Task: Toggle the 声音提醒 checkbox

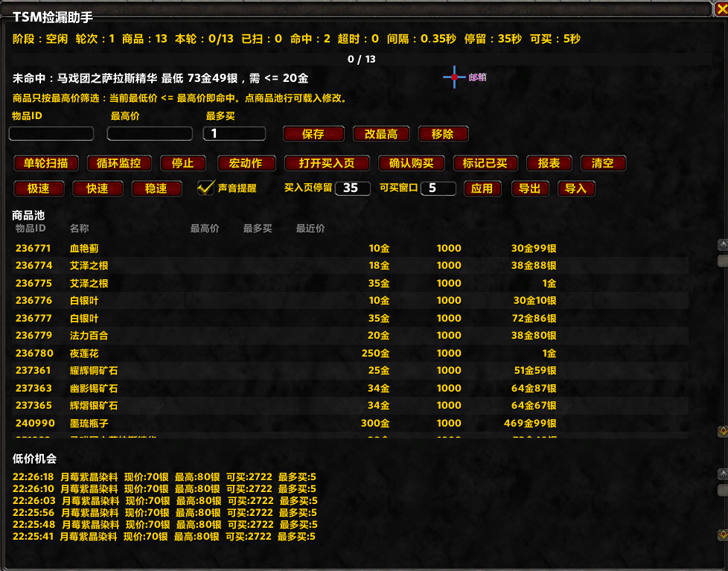Action: [205, 188]
